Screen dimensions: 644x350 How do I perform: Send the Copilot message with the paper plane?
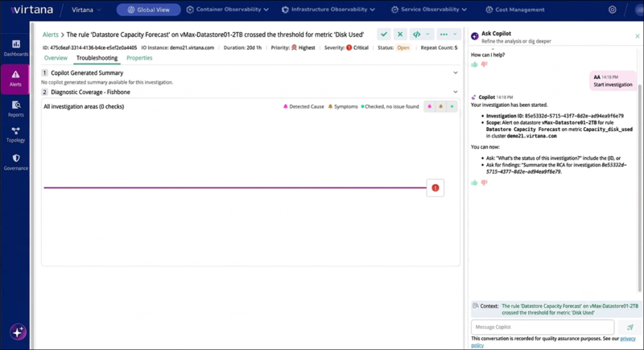630,327
